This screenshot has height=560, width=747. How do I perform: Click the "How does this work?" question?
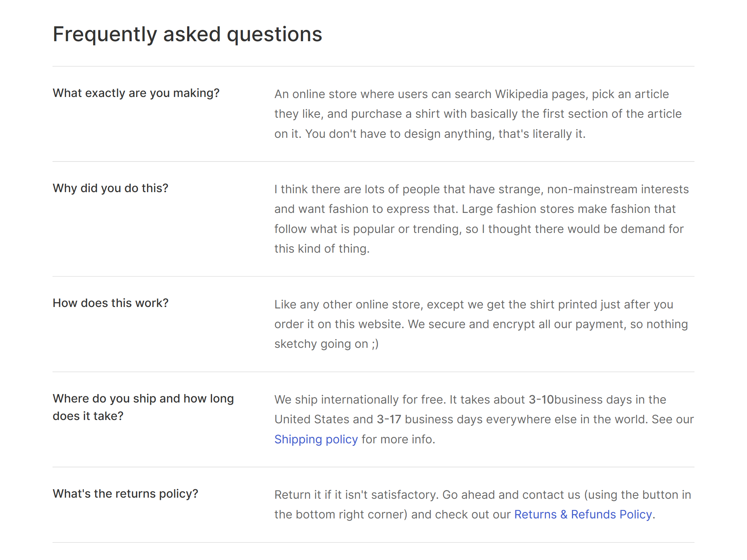(111, 303)
